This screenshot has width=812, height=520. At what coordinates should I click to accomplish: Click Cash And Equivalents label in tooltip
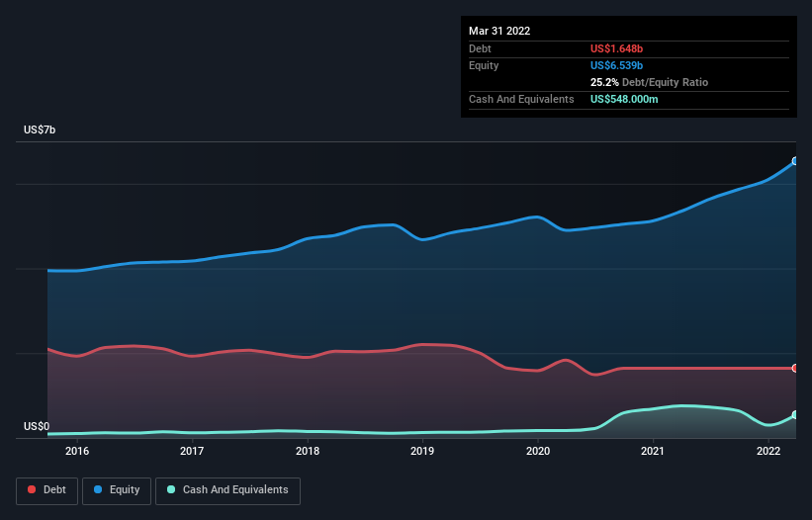[521, 99]
